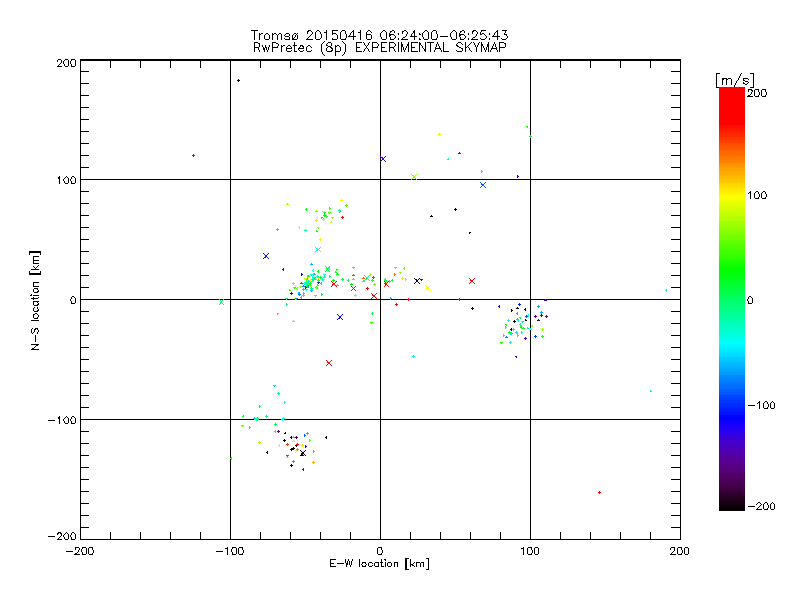Viewport: 800px width, 600px height.
Task: Click the black X marker in the bottom-left cluster
Action: [303, 453]
